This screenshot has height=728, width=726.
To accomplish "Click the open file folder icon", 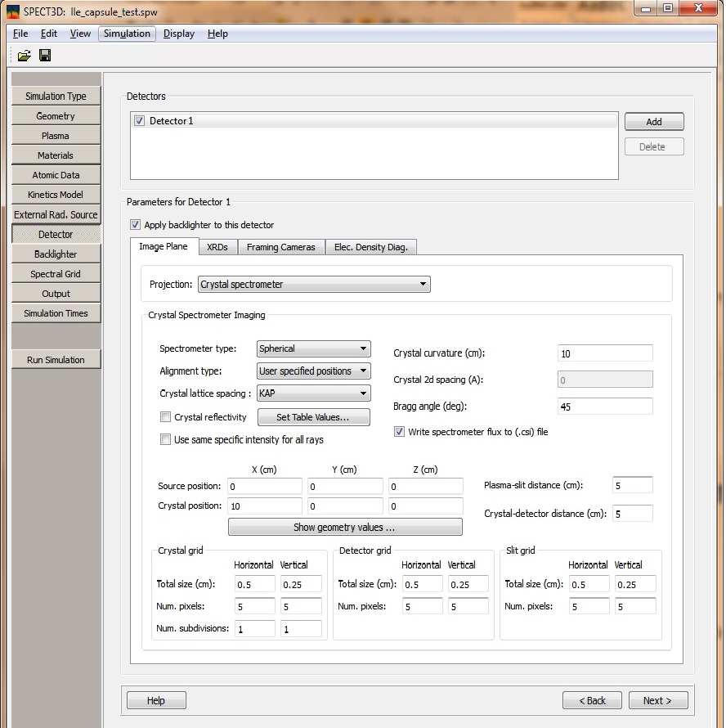I will [25, 56].
